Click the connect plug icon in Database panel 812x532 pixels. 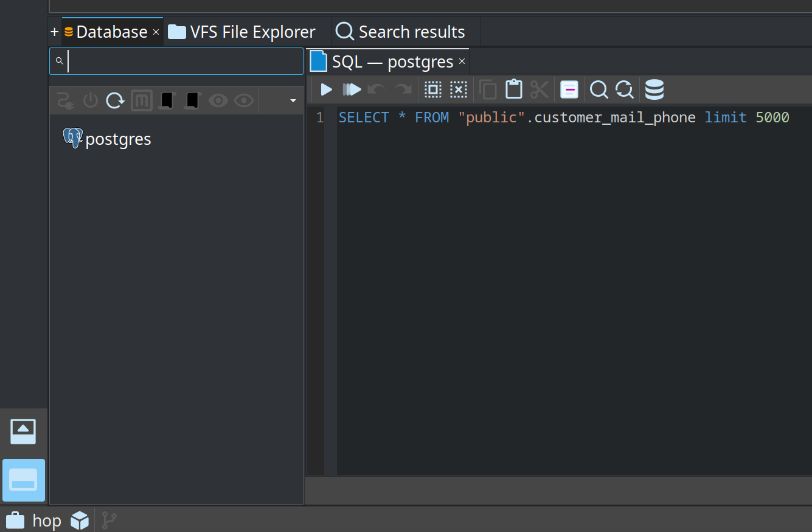tap(65, 100)
